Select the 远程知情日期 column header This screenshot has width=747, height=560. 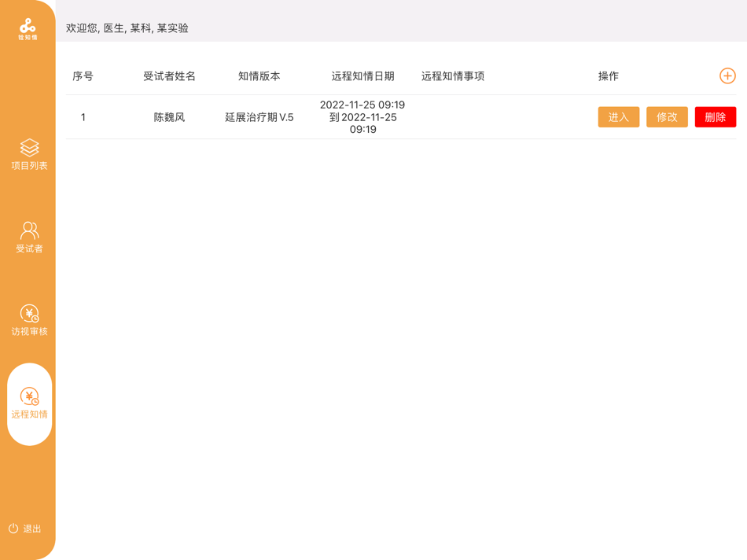362,76
